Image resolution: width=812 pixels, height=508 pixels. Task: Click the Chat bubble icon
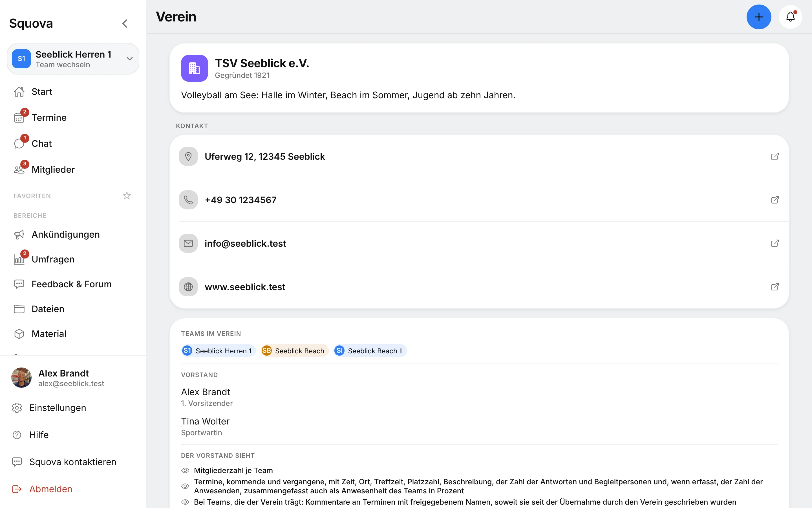19,144
